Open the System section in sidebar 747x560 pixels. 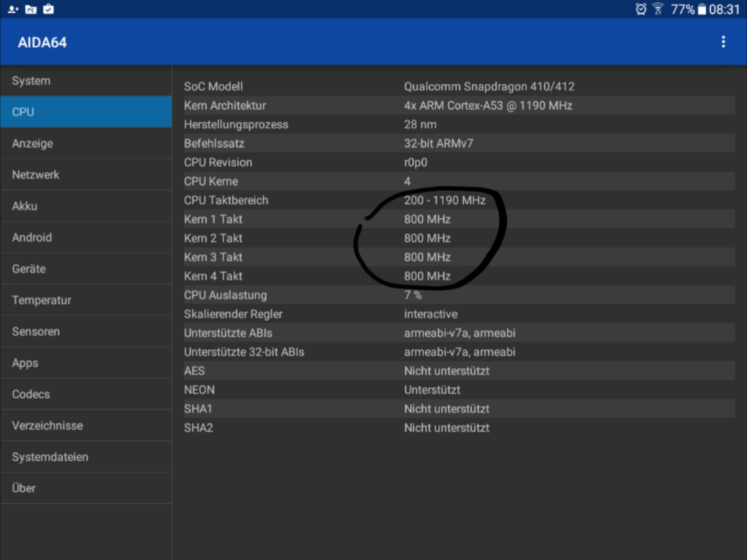point(86,81)
